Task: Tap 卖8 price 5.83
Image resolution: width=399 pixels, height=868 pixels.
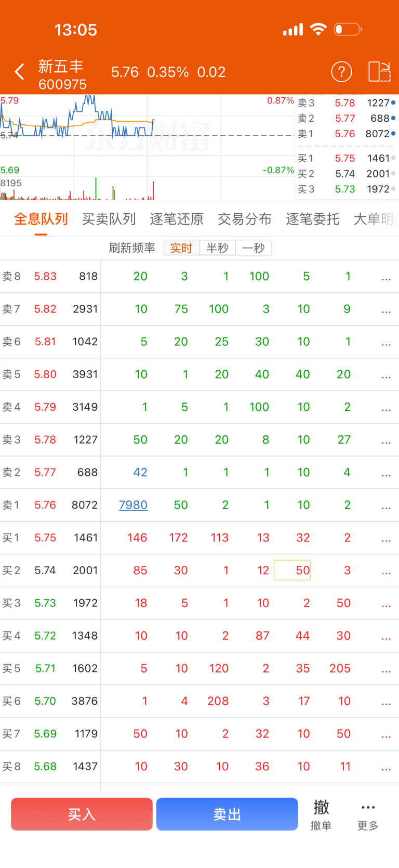Action: 45,276
